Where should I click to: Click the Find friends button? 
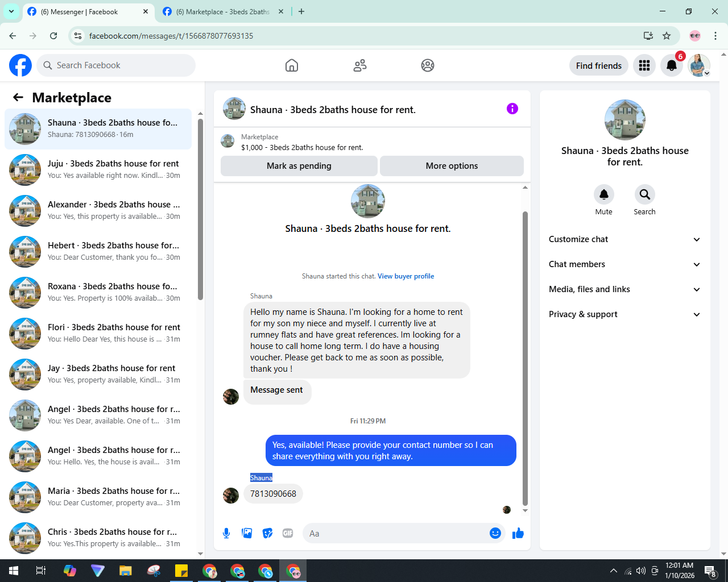pyautogui.click(x=599, y=65)
